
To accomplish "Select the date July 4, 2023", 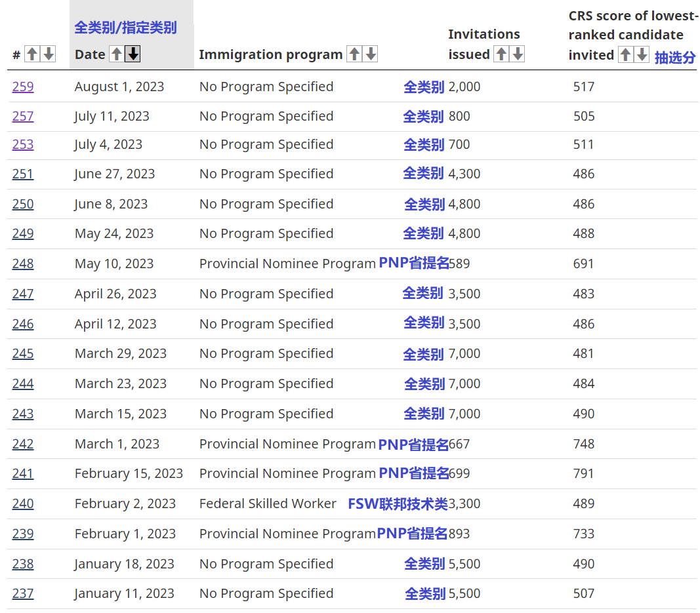I will [x=108, y=145].
